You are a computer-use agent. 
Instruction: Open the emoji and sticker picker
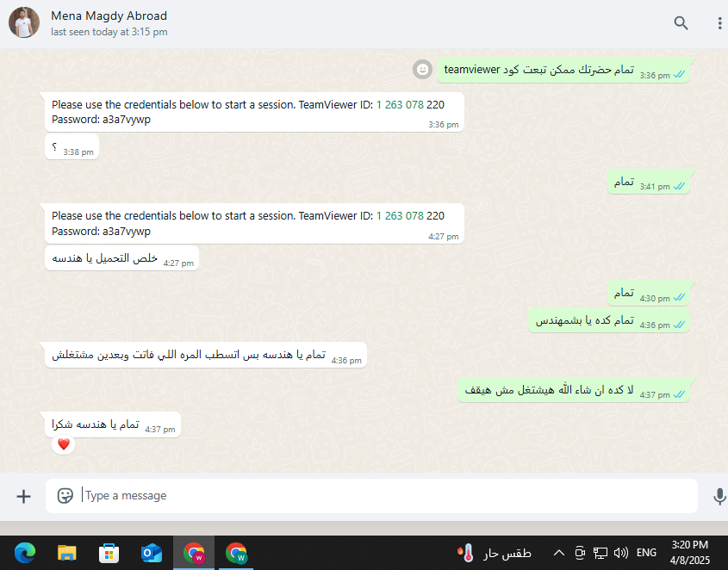click(x=65, y=496)
